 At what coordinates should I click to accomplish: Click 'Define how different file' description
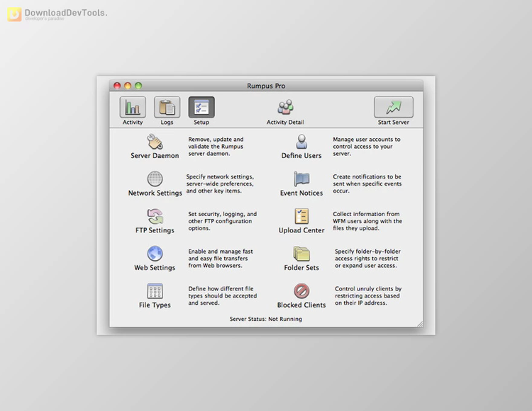point(223,295)
